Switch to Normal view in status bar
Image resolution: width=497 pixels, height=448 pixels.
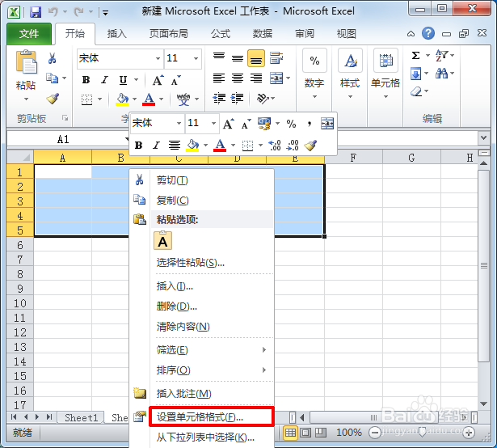point(290,433)
